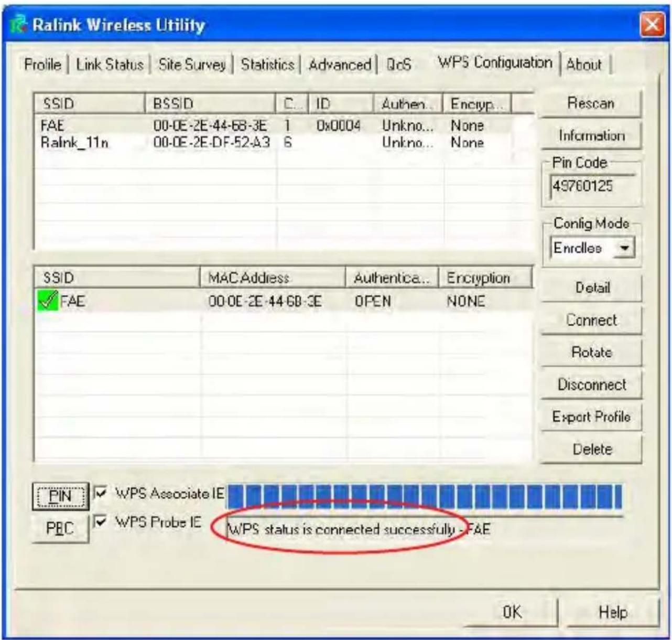Viewport: 672px width, 640px height.
Task: Click BSSID 00-0E-2E-DF-52-A3 cell
Action: point(211,142)
